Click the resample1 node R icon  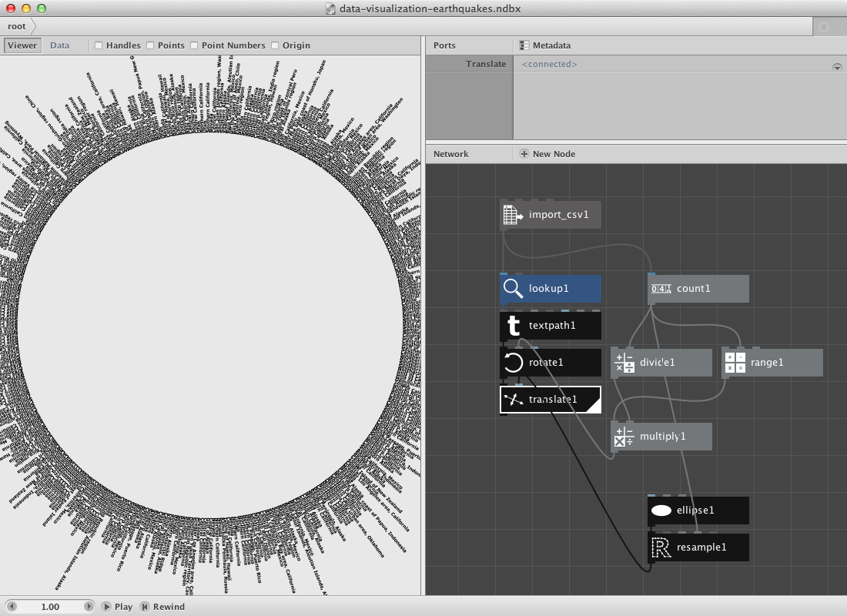tap(661, 547)
